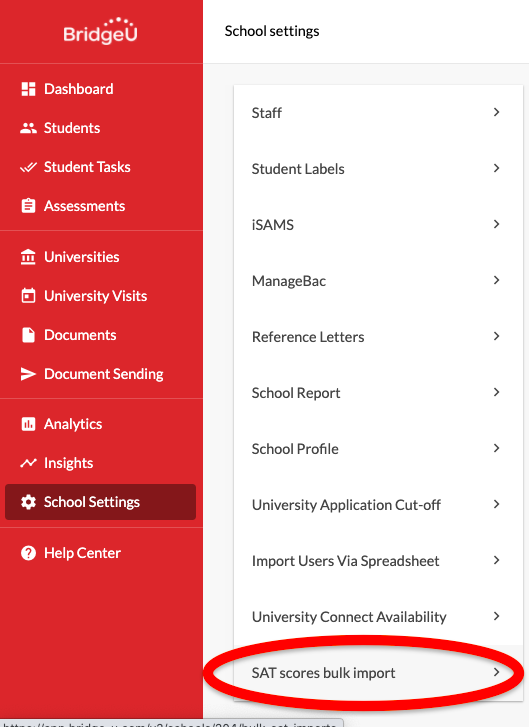Go to Students in the sidebar
Viewport: 529px width, 727px height.
click(72, 128)
